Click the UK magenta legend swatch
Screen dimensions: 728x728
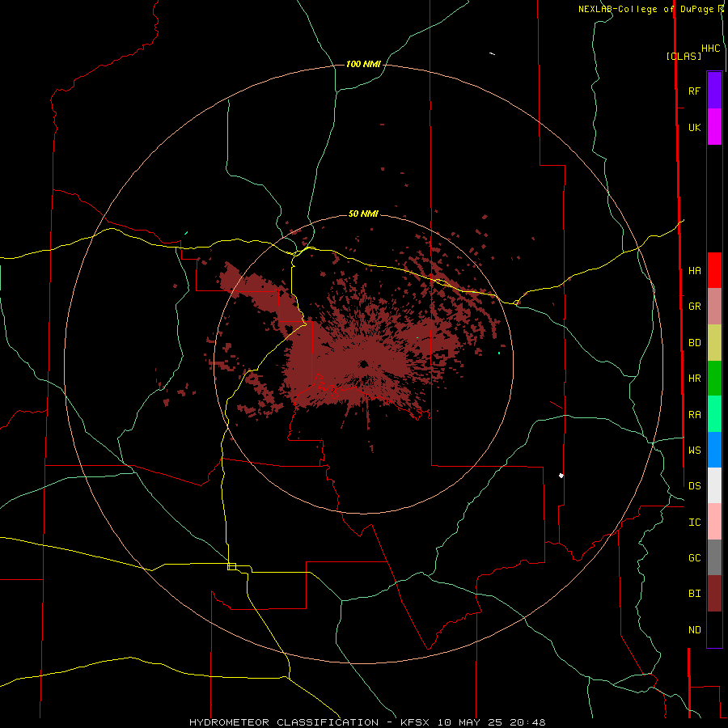[714, 127]
